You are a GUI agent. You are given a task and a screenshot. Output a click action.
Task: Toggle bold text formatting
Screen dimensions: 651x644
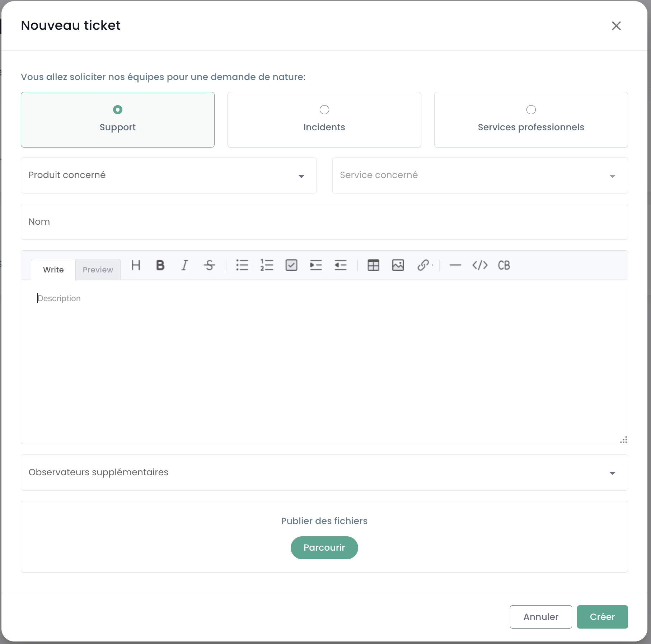pyautogui.click(x=160, y=265)
